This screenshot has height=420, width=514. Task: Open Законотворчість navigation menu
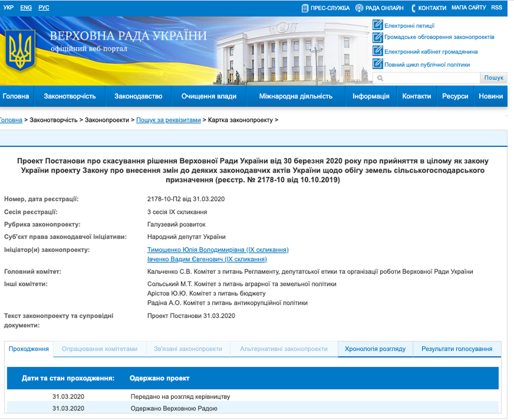pyautogui.click(x=70, y=96)
